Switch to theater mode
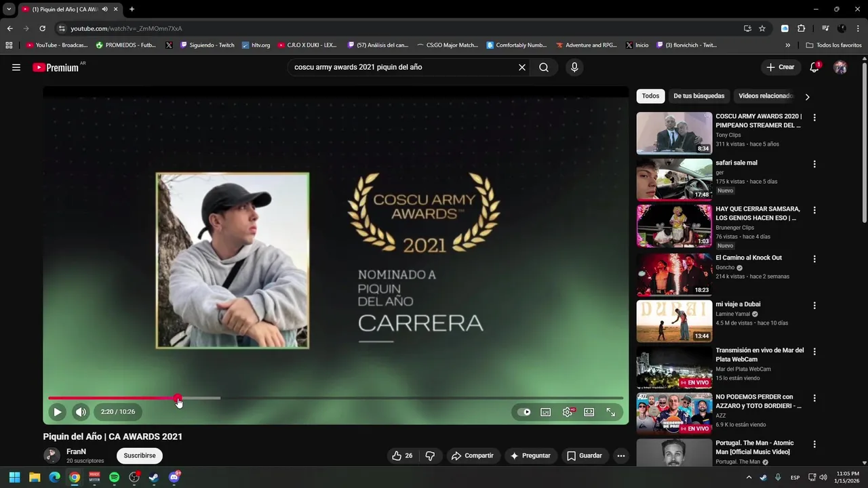The image size is (868, 488). click(x=589, y=411)
